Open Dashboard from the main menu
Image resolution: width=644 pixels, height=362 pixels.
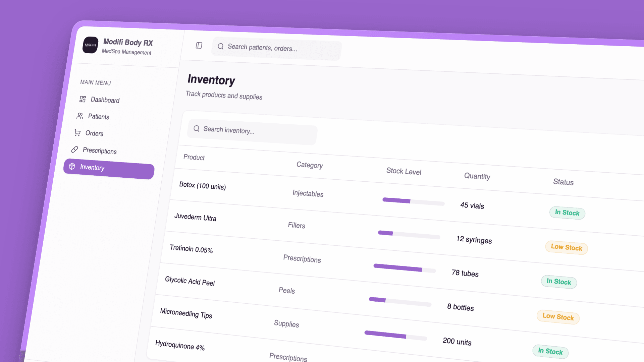(105, 100)
